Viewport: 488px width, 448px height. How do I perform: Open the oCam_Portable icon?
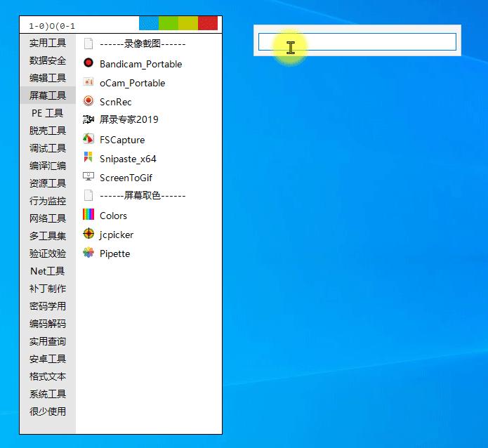coord(88,82)
